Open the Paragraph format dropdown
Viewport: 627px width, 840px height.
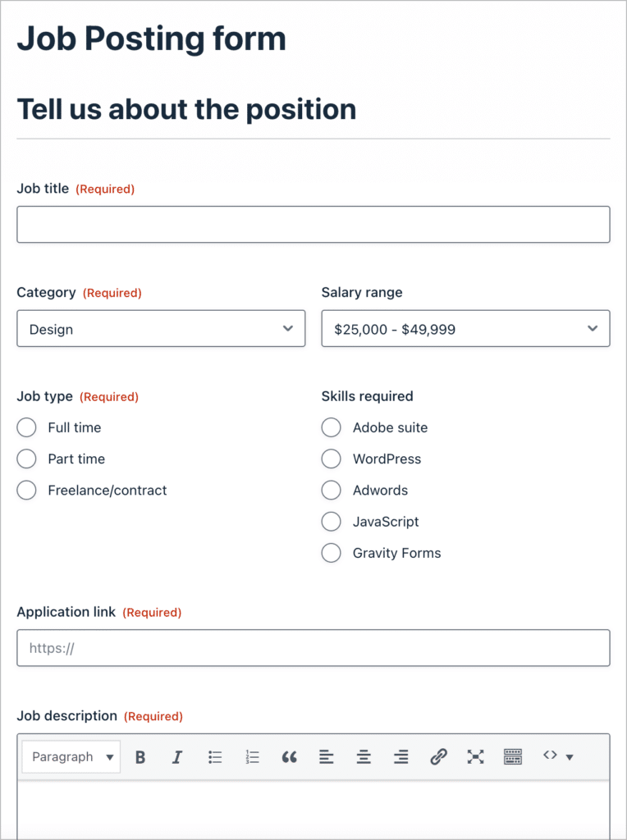(x=71, y=757)
